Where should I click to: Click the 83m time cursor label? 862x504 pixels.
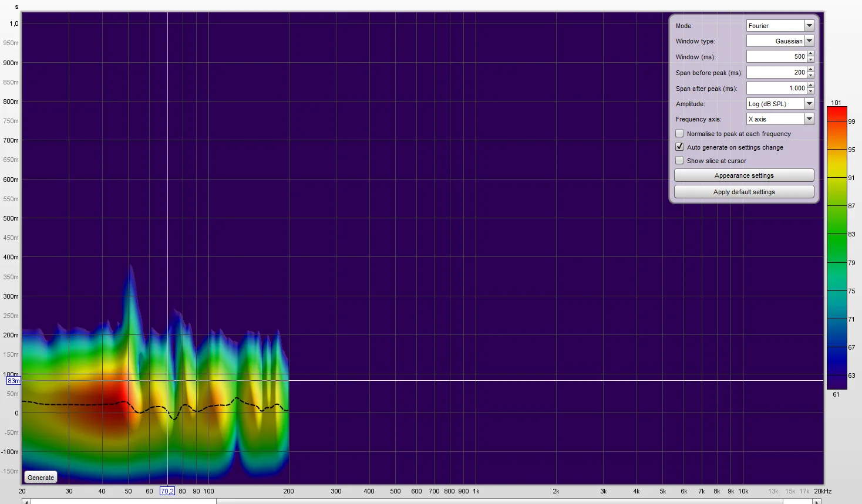click(x=14, y=381)
